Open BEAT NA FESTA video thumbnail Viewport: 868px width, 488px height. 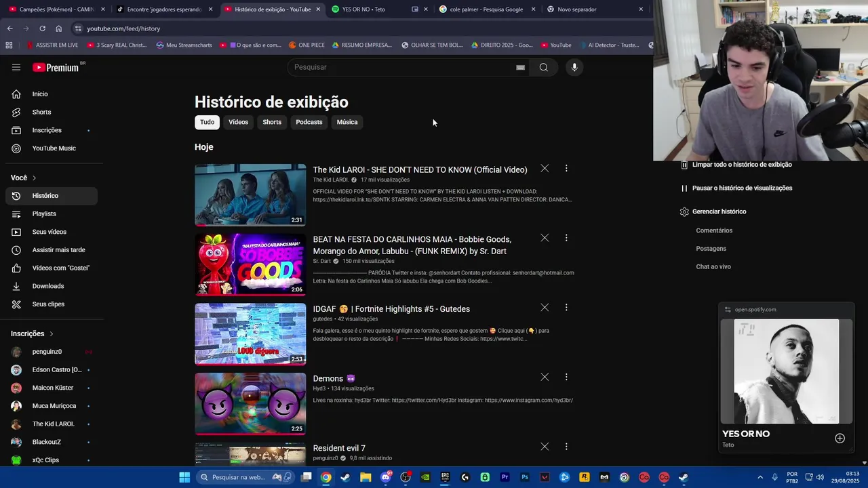pyautogui.click(x=250, y=264)
